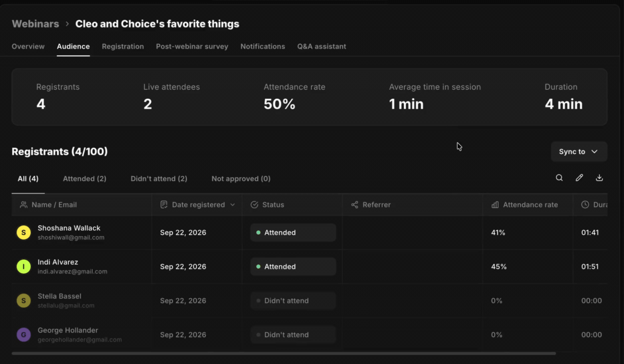Viewport: 624px width, 364px height.
Task: Click the horizontal scrollbar under the table
Action: point(284,353)
